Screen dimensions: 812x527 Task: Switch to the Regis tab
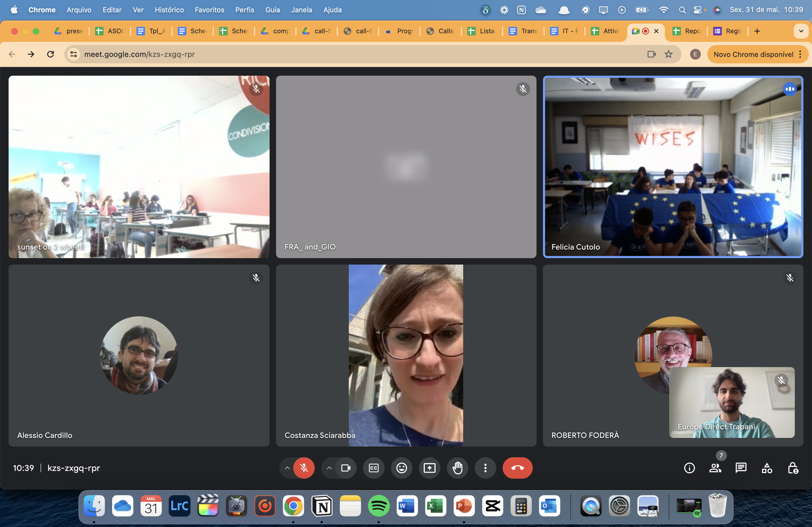click(x=728, y=31)
